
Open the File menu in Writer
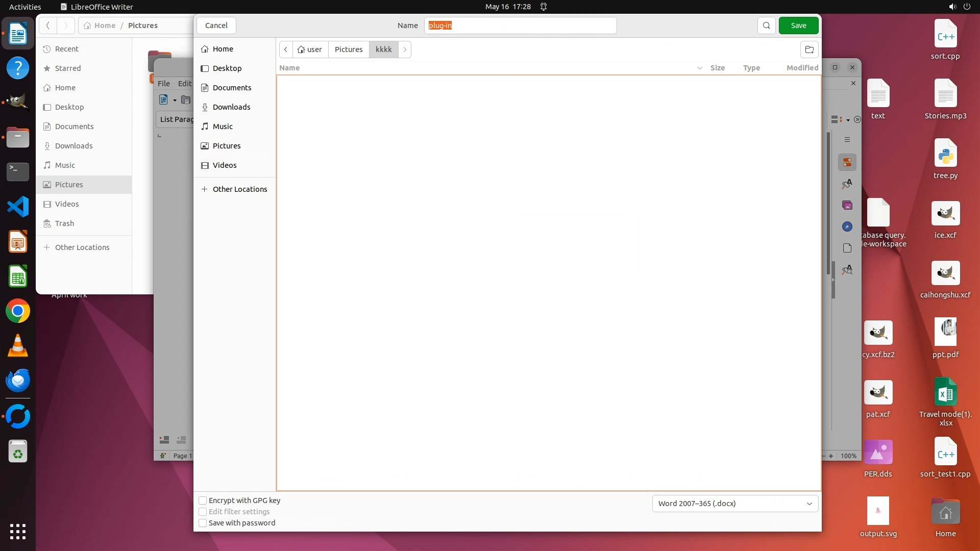click(163, 83)
